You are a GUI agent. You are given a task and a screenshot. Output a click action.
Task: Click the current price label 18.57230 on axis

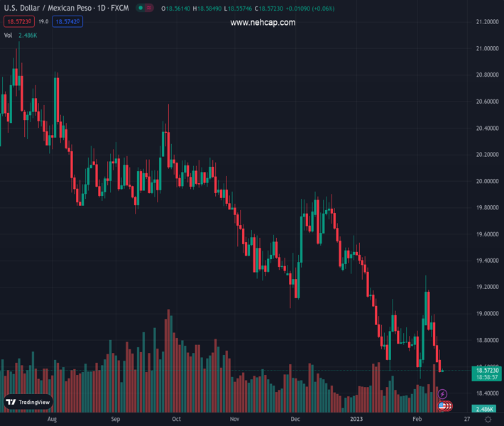click(x=488, y=370)
